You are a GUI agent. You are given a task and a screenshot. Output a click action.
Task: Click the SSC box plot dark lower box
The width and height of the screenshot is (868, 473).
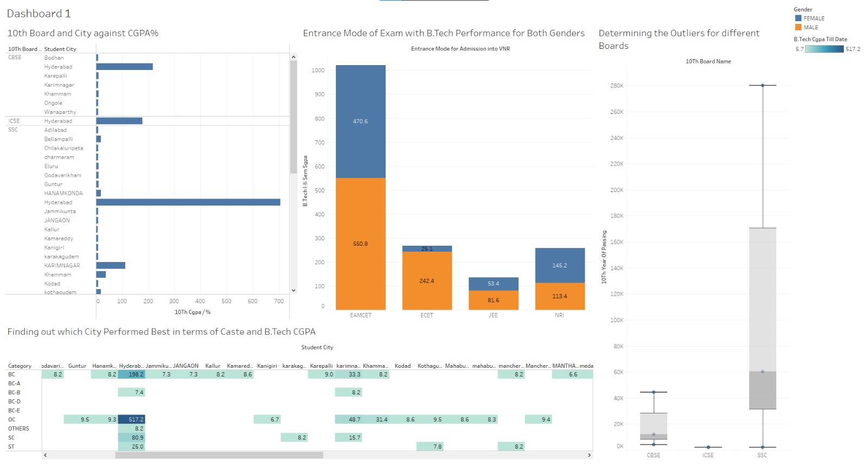(x=762, y=390)
